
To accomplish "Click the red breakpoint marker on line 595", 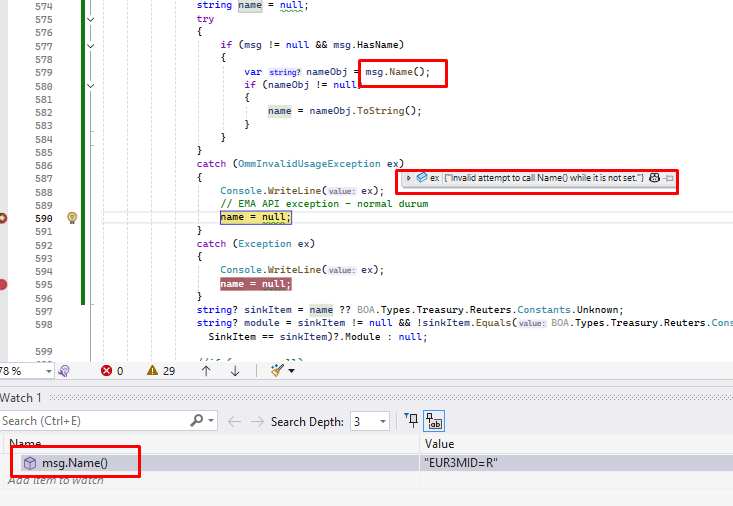I will pos(2,284).
